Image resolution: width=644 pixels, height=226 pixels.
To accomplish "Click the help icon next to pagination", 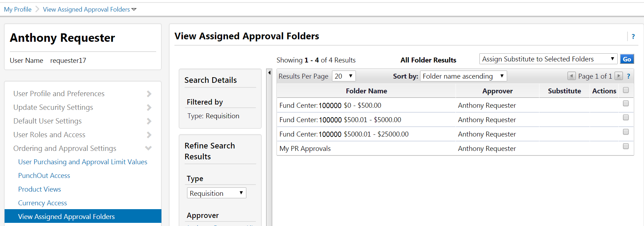I will pyautogui.click(x=629, y=76).
